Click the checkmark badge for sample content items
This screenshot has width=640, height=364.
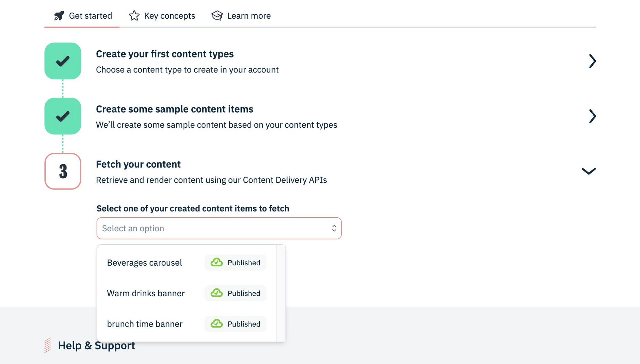pyautogui.click(x=63, y=116)
